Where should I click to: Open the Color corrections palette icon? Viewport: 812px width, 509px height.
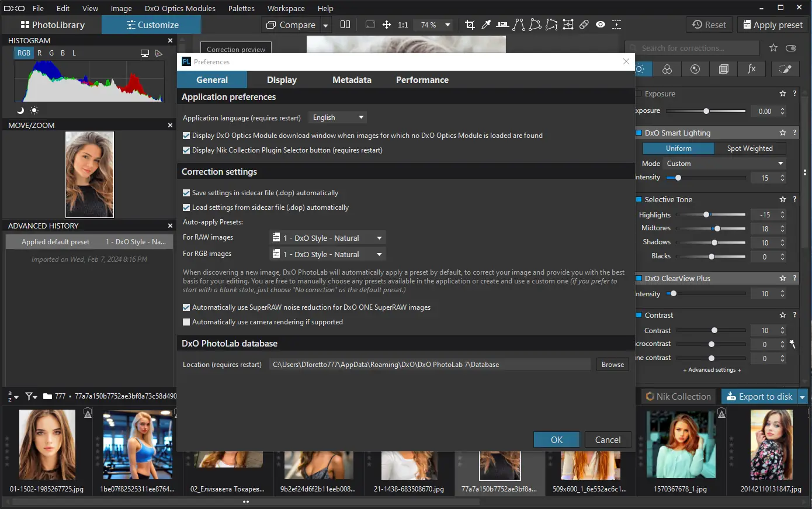click(x=667, y=69)
